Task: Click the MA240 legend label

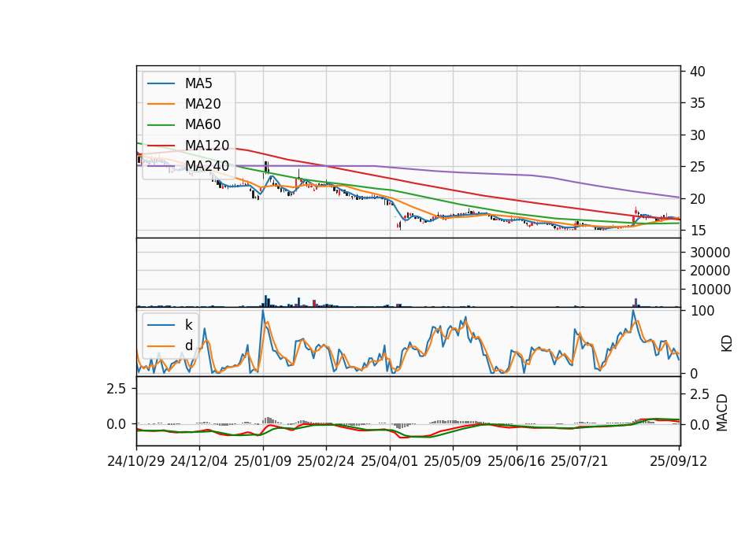Action: [x=207, y=166]
